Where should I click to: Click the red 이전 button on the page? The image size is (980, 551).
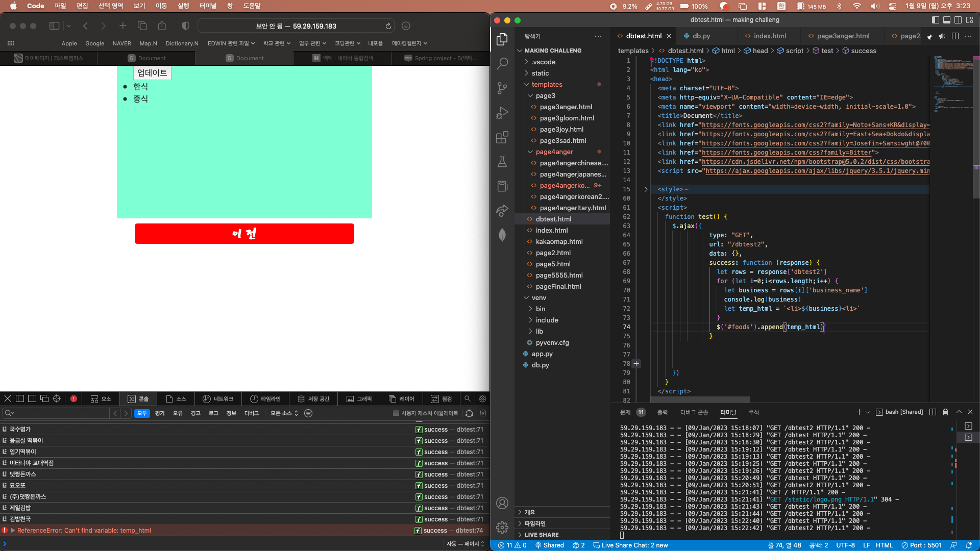(244, 234)
